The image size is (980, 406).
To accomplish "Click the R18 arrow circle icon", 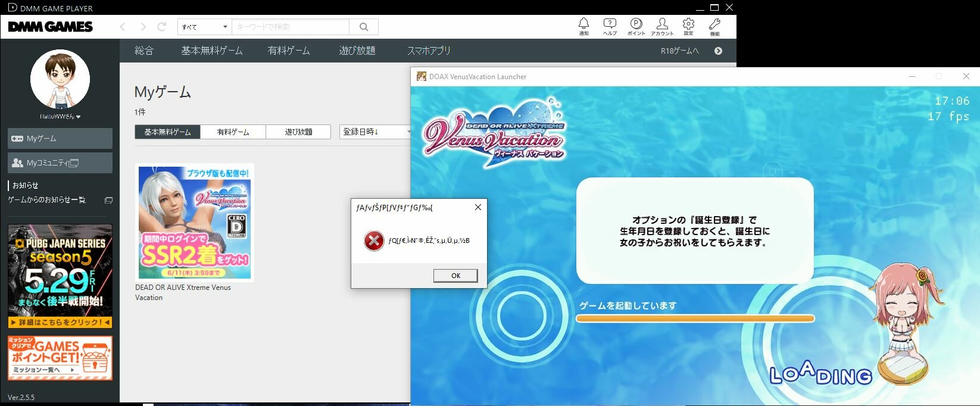I will pyautogui.click(x=718, y=51).
